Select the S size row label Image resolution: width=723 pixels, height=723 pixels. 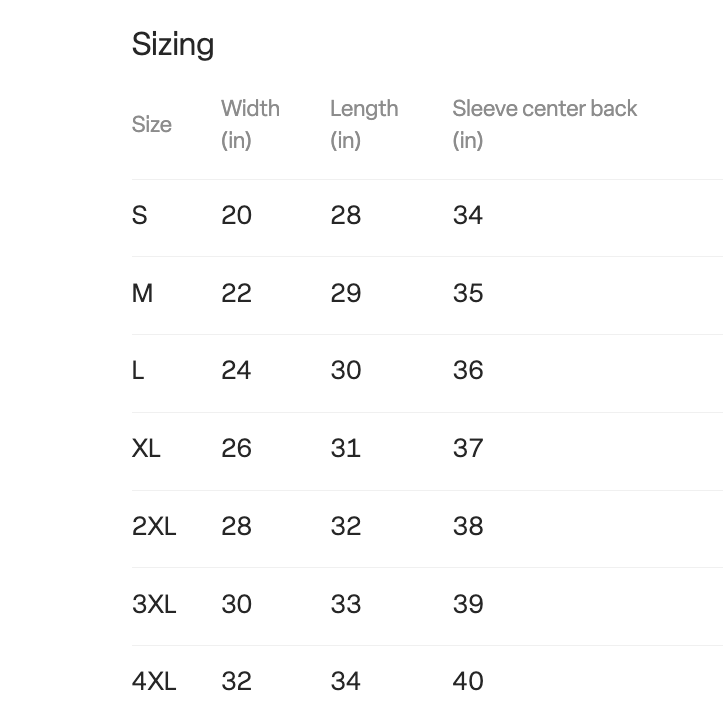tap(140, 215)
